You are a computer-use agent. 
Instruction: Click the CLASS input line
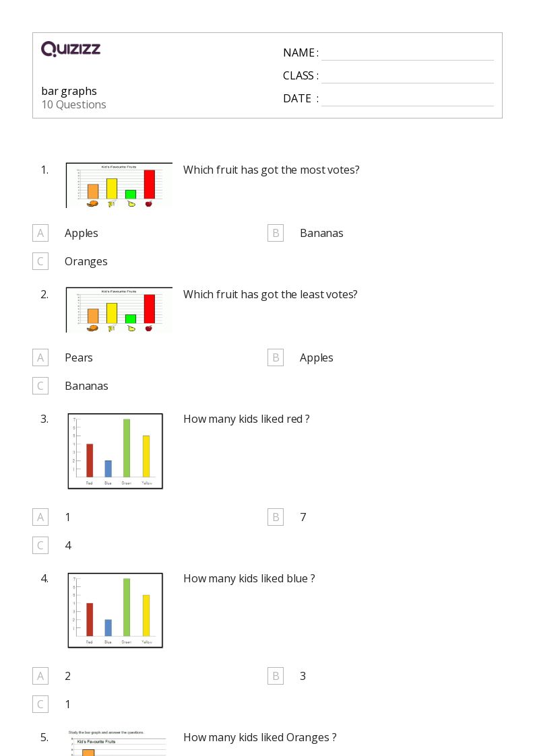pos(407,76)
